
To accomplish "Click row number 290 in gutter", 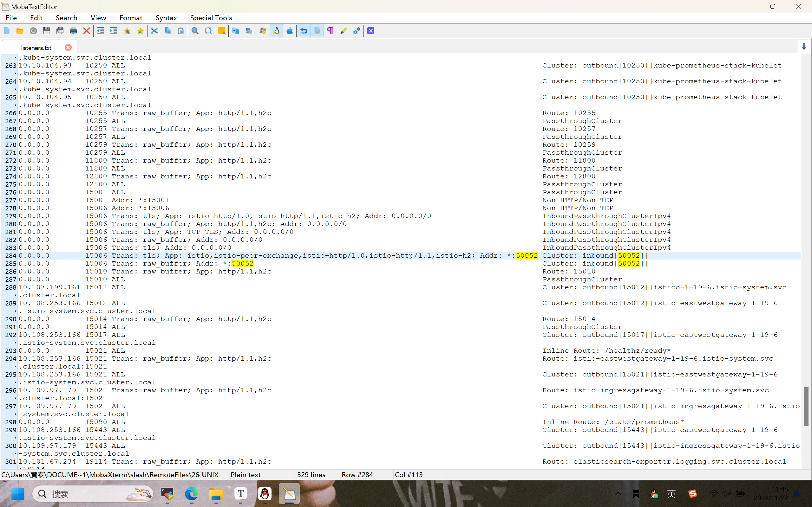I will pyautogui.click(x=10, y=318).
